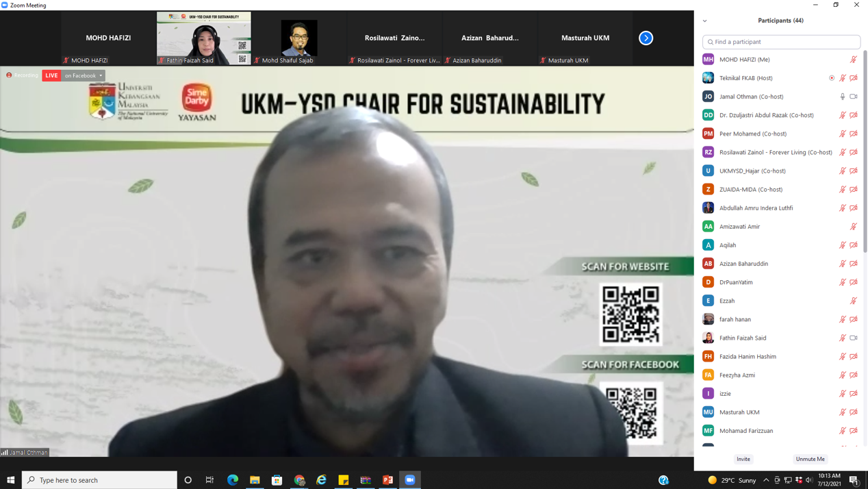
Task: Click the Unmute Me button
Action: (810, 459)
